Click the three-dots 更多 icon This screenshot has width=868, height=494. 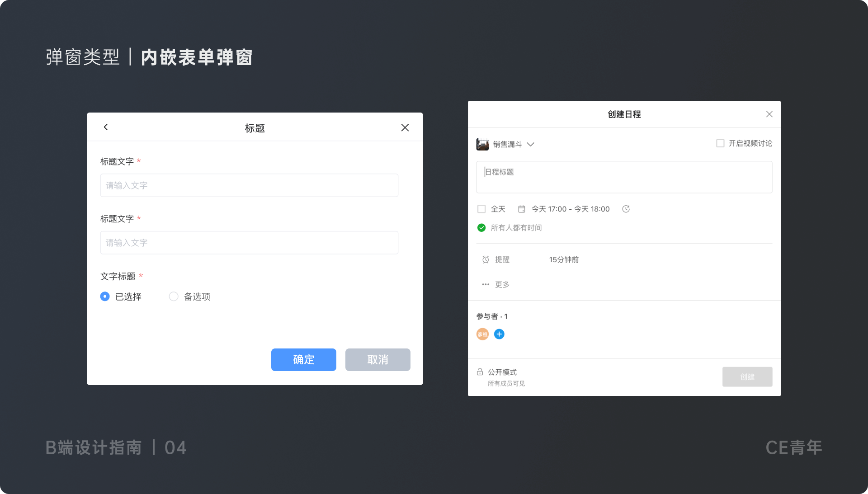486,284
